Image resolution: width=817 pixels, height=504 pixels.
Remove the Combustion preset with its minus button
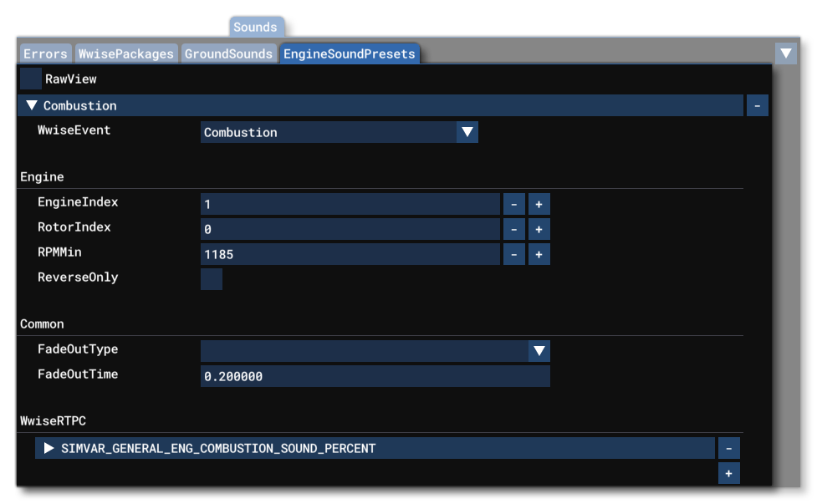(757, 105)
